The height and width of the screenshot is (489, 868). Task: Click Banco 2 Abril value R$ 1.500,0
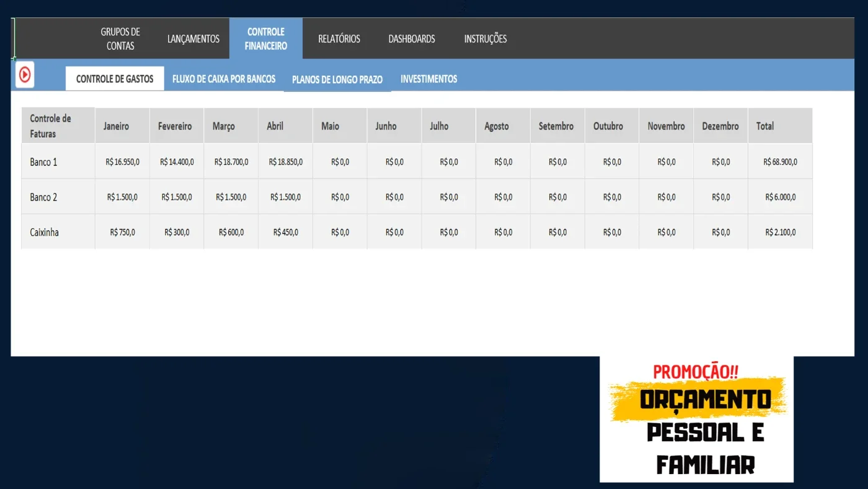(285, 197)
